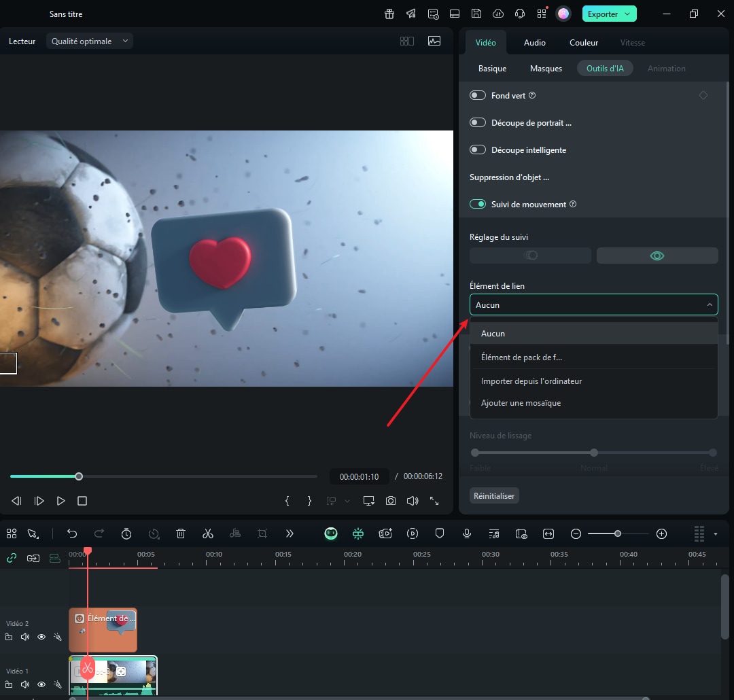Open the Masques sub-tab
The width and height of the screenshot is (734, 700).
(x=546, y=69)
